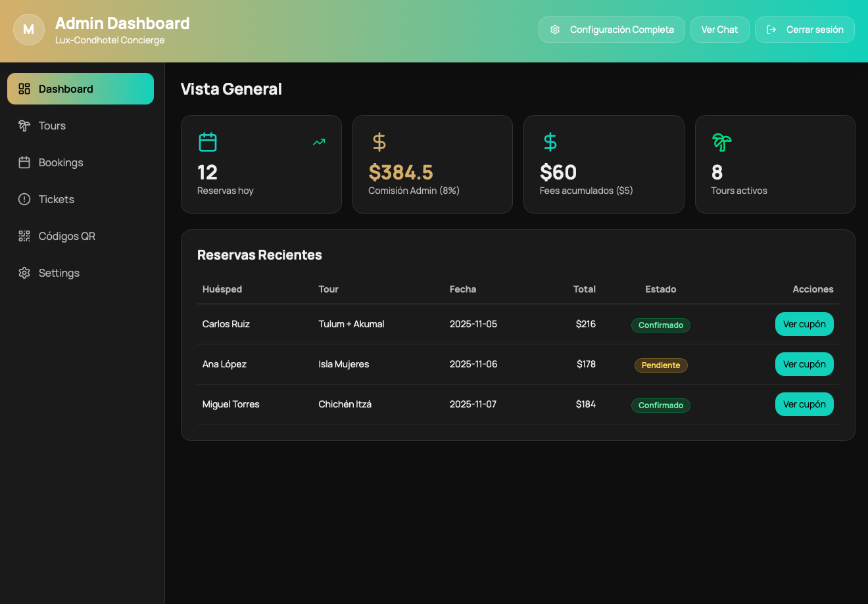Viewport: 868px width, 604px height.
Task: Click the M avatar circle in the header
Action: coord(28,30)
